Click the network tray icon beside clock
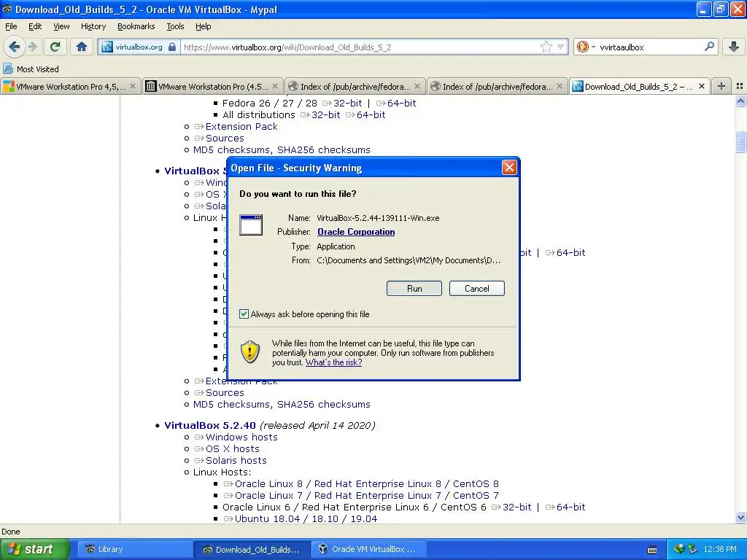 coord(692,549)
